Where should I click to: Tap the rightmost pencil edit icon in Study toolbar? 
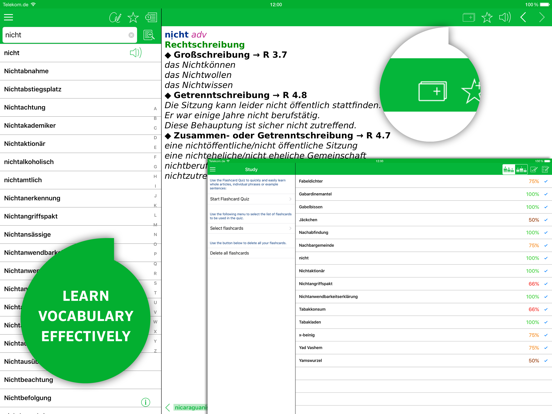point(545,170)
